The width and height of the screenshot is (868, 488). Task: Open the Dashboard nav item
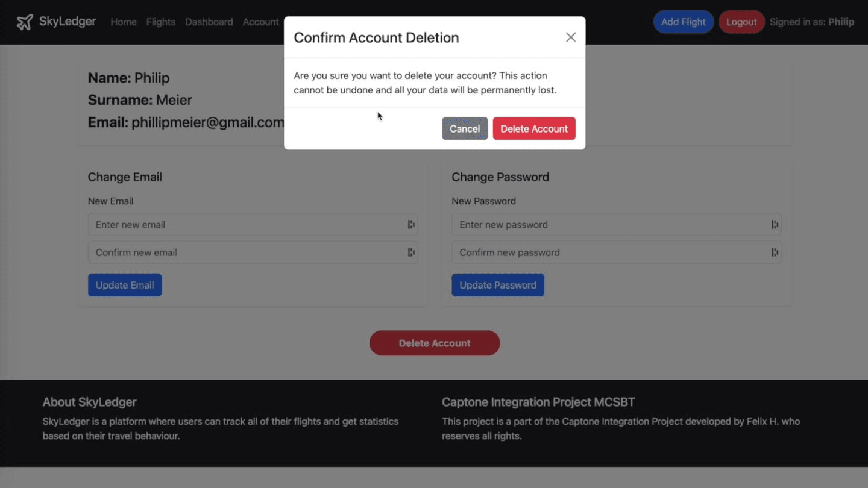coord(209,22)
